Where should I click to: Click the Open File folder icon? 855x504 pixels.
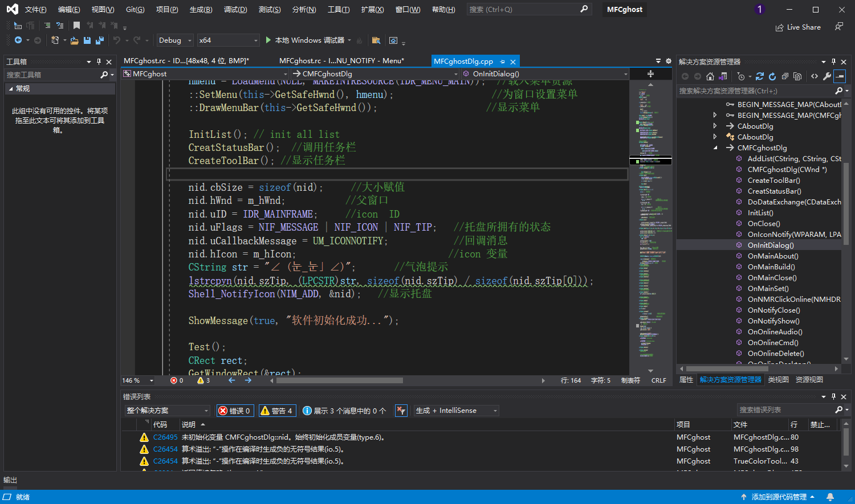click(74, 40)
